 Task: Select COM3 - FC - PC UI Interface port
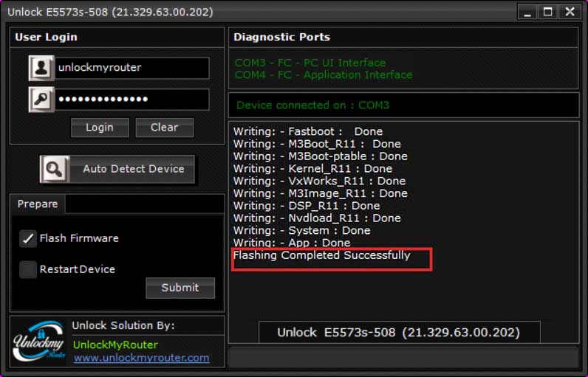310,63
